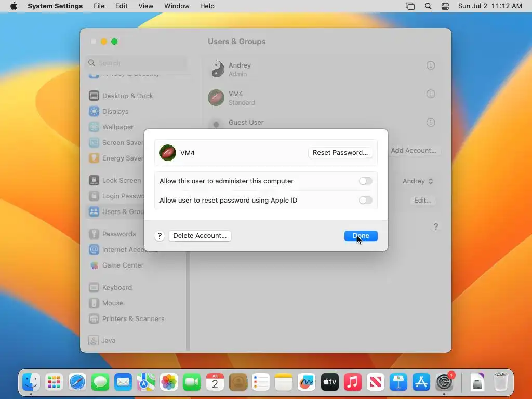The width and height of the screenshot is (532, 399).
Task: Open Control Center in menu bar
Action: point(445,6)
